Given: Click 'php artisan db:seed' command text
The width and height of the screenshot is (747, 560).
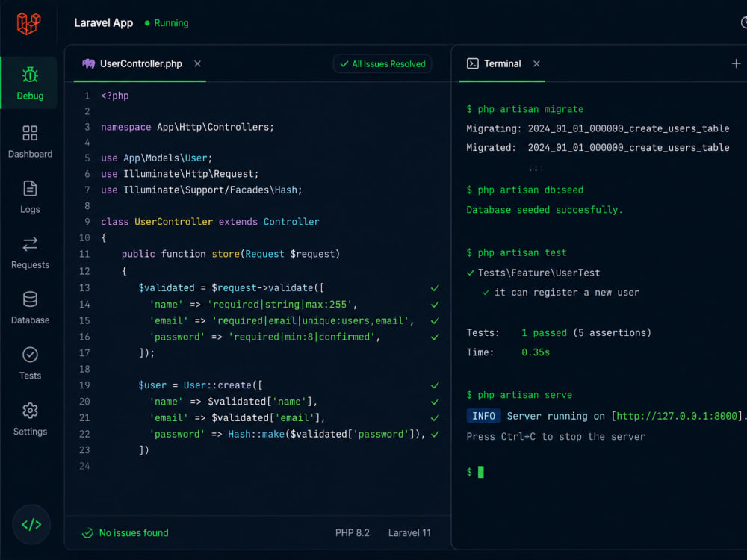Looking at the screenshot, I should pyautogui.click(x=530, y=190).
